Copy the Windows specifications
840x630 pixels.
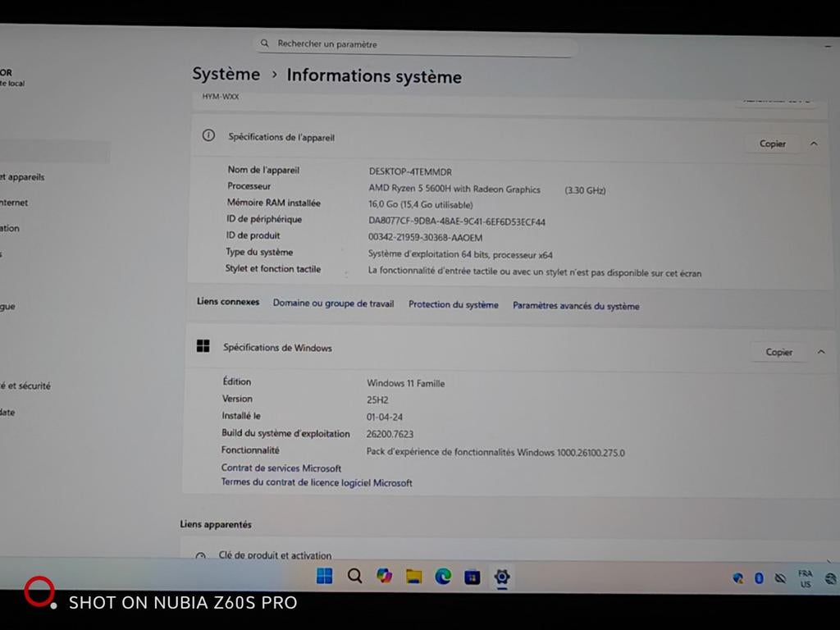(x=779, y=352)
